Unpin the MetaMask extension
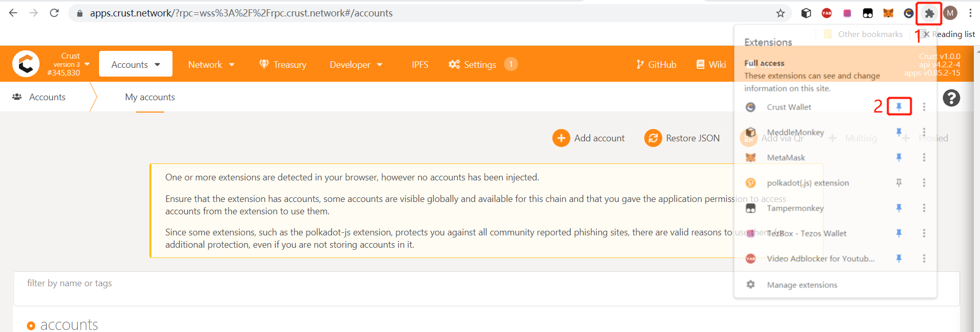Image resolution: width=980 pixels, height=332 pixels. pos(899,157)
